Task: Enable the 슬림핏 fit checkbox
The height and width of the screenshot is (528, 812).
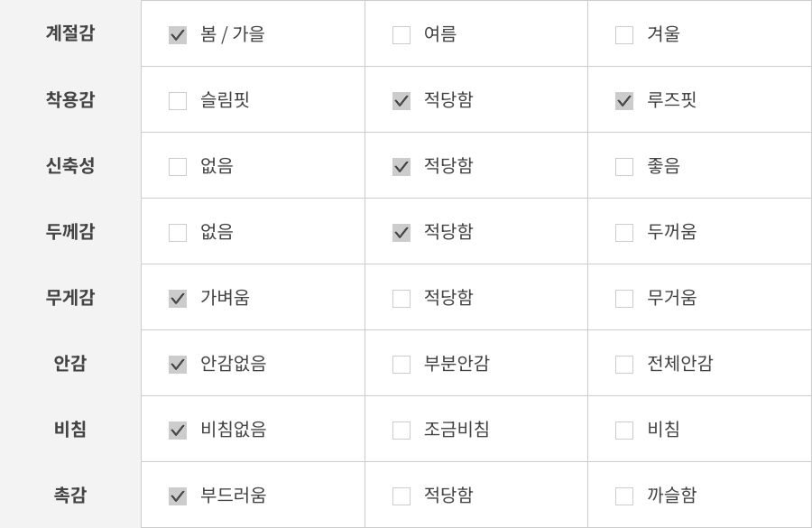Action: coord(178,101)
